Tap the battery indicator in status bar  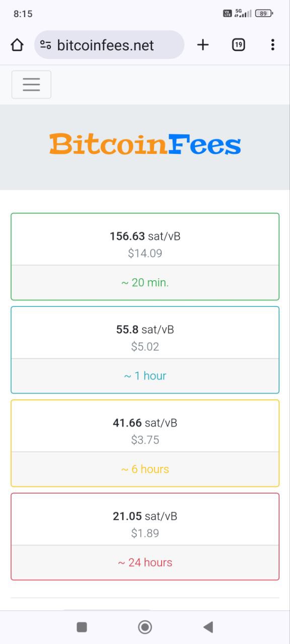(x=264, y=14)
